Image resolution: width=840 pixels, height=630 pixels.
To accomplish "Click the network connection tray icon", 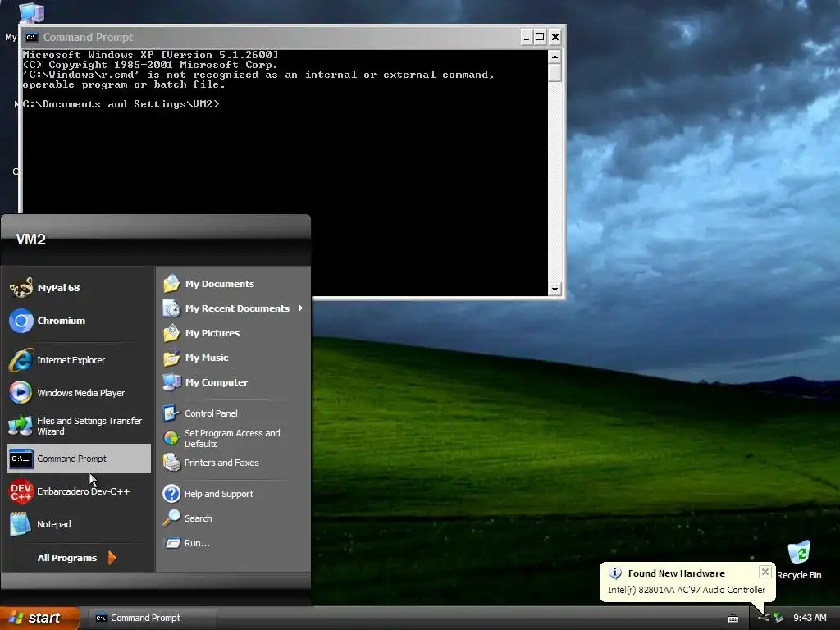I will (x=764, y=618).
